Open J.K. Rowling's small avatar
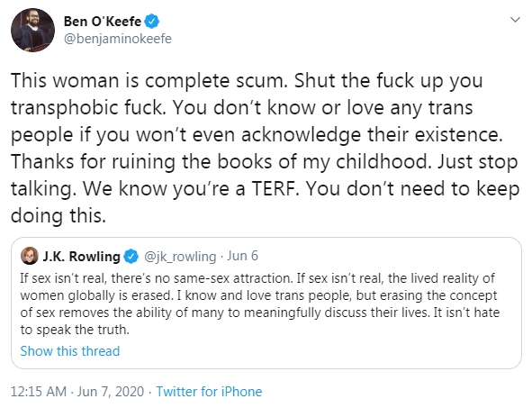This screenshot has height=408, width=532. (x=30, y=256)
